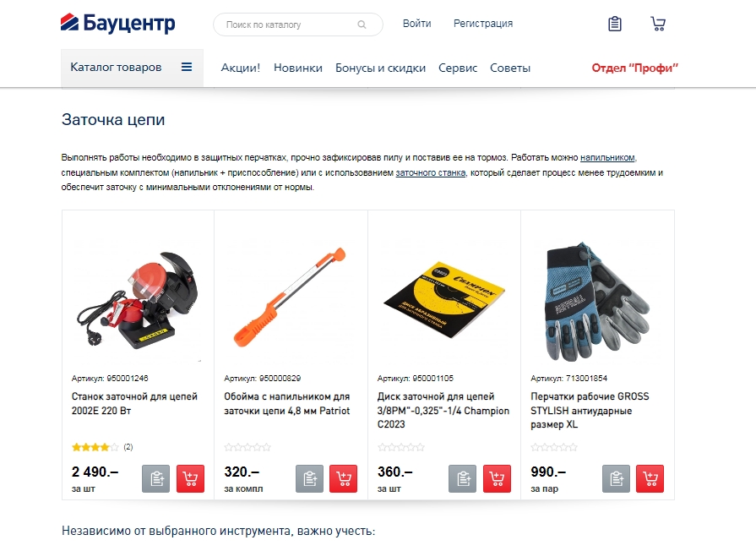
Task: Open the shopping list clipboard icon in header
Action: coord(615,24)
